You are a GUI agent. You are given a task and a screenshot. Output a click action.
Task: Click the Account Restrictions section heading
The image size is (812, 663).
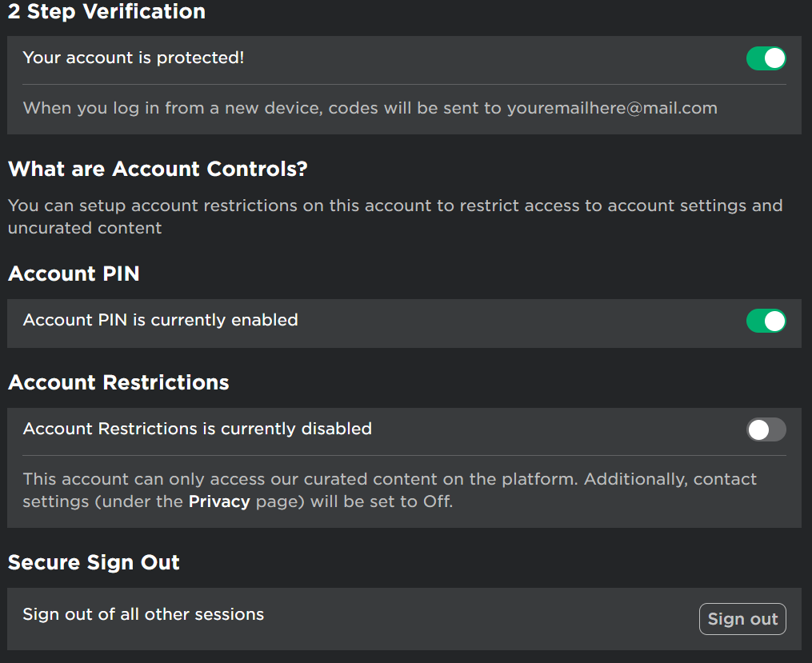[118, 382]
